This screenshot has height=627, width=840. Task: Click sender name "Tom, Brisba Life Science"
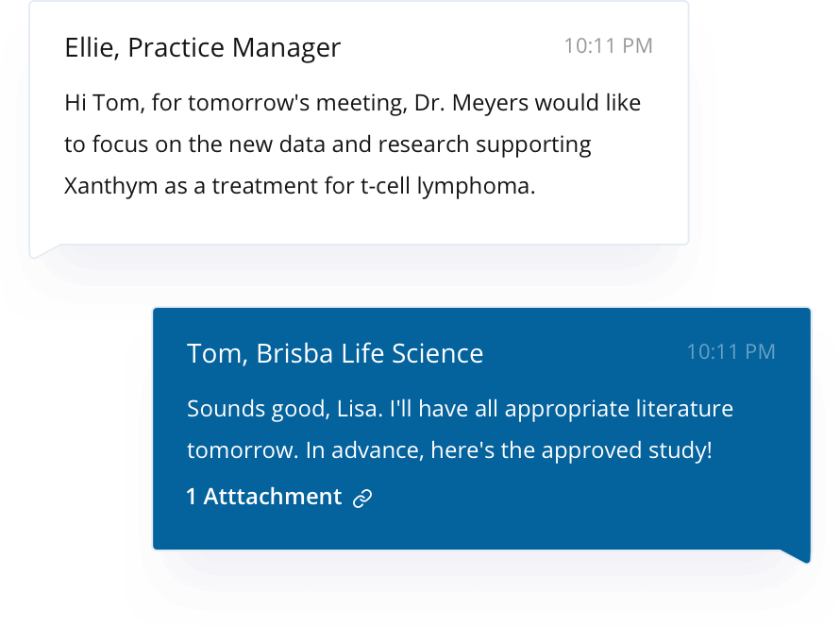(x=335, y=353)
